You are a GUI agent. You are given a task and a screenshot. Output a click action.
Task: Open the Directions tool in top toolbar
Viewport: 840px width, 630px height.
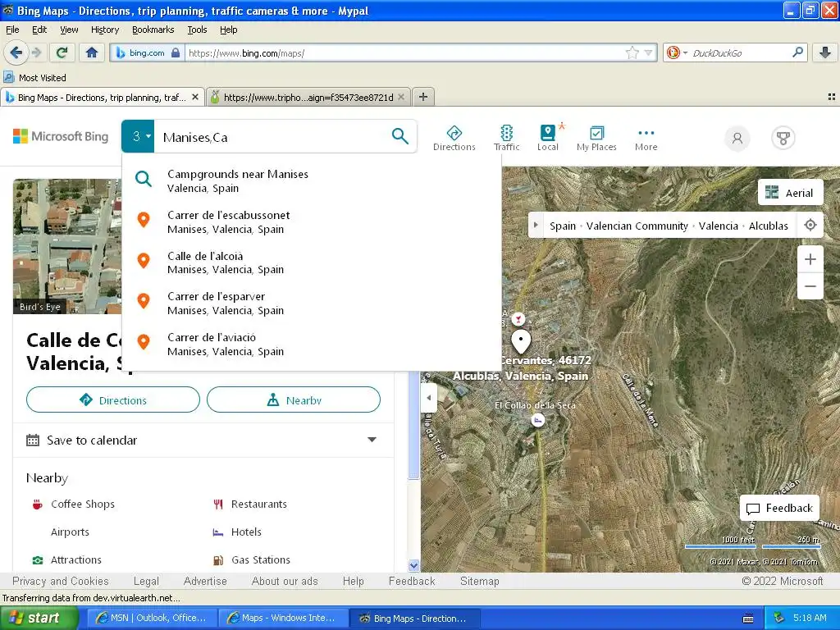454,138
